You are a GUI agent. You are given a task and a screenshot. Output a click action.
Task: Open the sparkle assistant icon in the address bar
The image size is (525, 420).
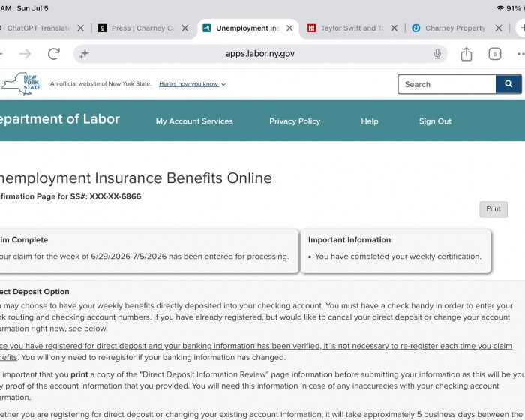click(84, 53)
